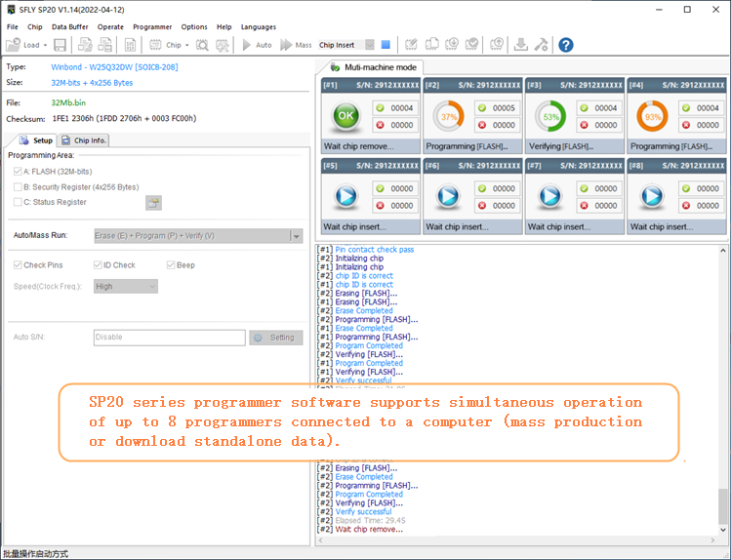Expand the Auto/Mass Run dropdown
The image size is (731, 560).
pos(296,236)
